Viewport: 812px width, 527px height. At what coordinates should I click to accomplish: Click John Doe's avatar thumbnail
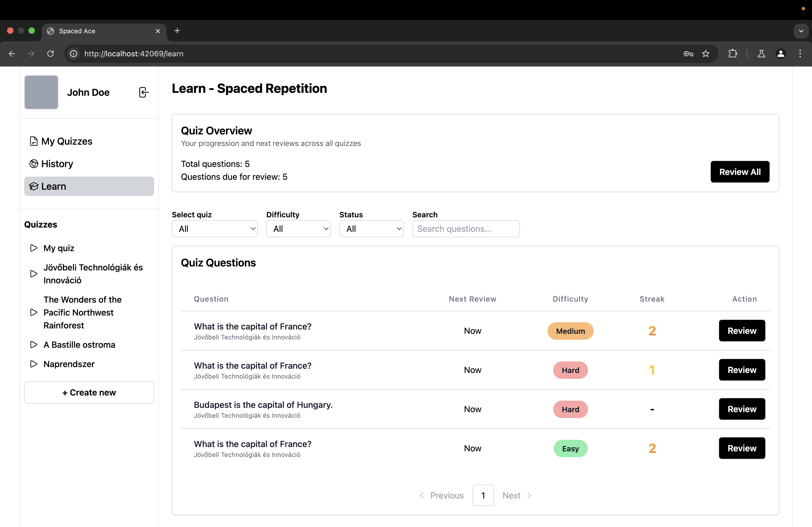[41, 92]
